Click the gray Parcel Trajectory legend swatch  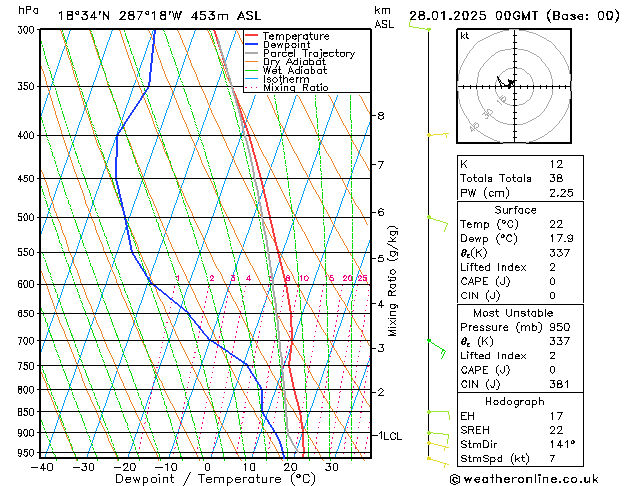coord(252,53)
